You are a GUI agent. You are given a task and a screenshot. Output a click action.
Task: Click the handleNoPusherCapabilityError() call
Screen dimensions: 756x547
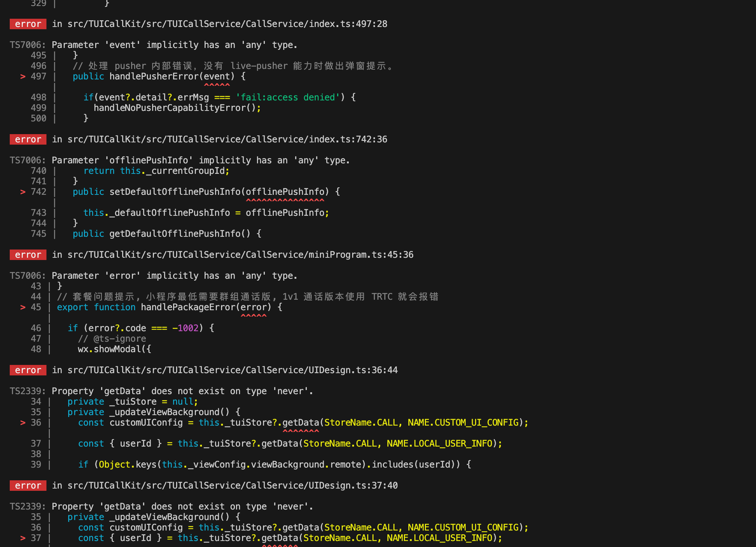tap(175, 108)
